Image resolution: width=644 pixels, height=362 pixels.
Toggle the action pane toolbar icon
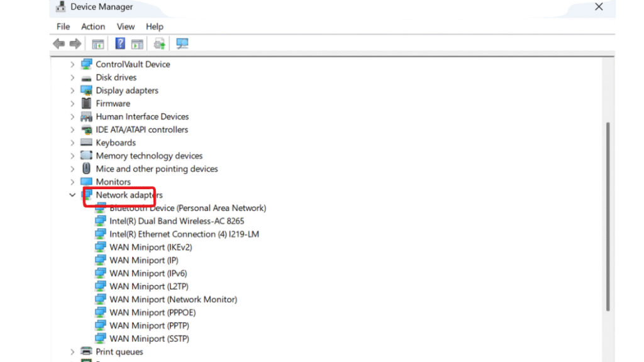point(137,44)
